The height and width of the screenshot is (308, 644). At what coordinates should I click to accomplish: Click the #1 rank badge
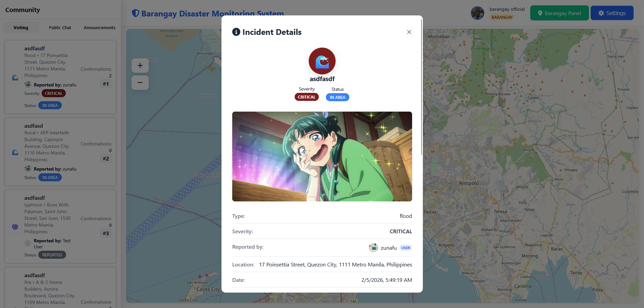(106, 84)
